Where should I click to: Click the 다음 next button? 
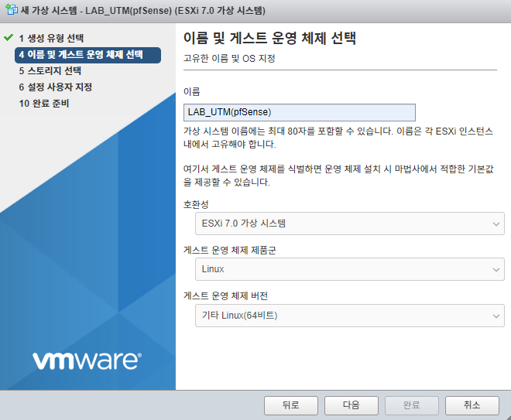pos(351,405)
